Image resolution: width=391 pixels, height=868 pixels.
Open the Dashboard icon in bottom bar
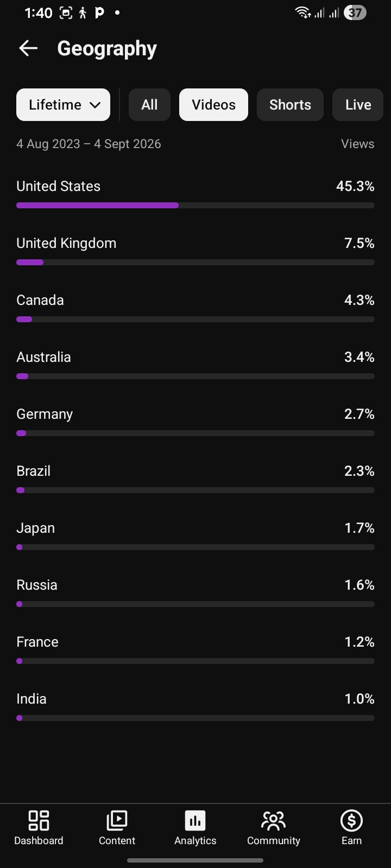point(39,820)
